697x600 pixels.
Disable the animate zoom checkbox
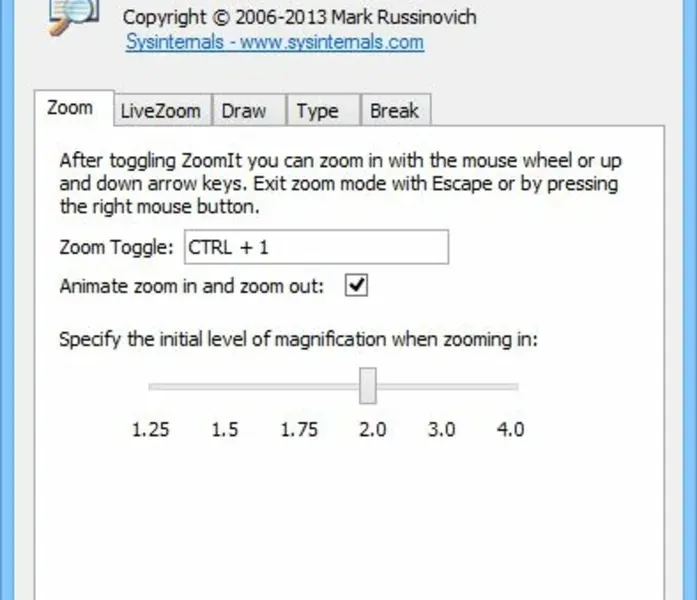[x=357, y=286]
